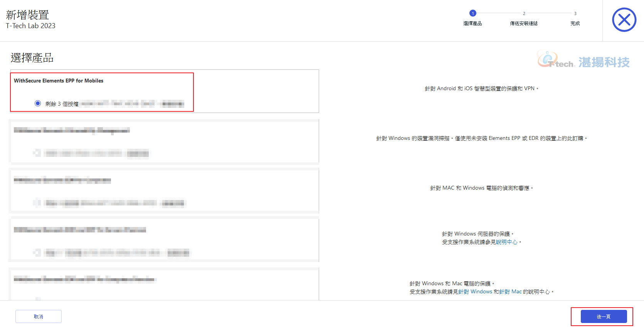Close the 新增裝置 dialog with the X button
This screenshot has width=644, height=328.
point(624,20)
